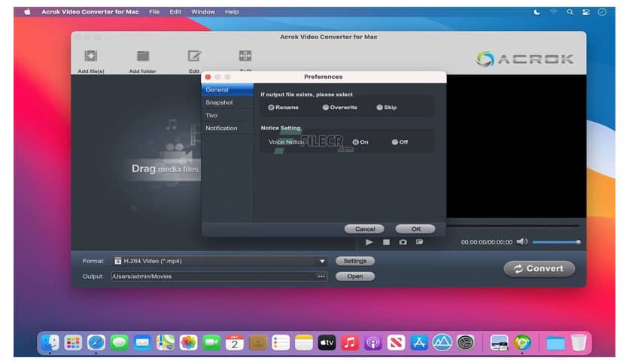Open Notes from the Dock
629x364 pixels.
pos(304,343)
